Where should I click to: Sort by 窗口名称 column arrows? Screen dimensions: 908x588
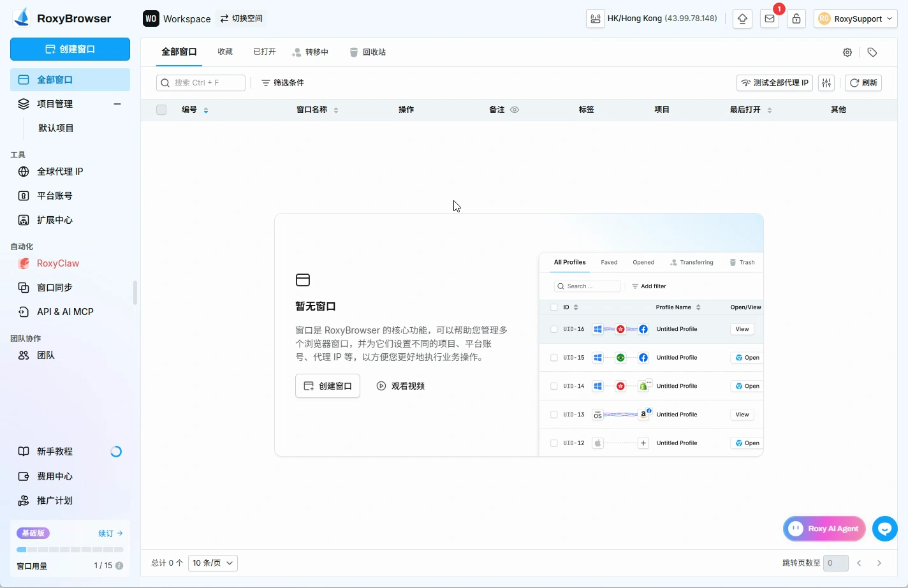coord(336,110)
